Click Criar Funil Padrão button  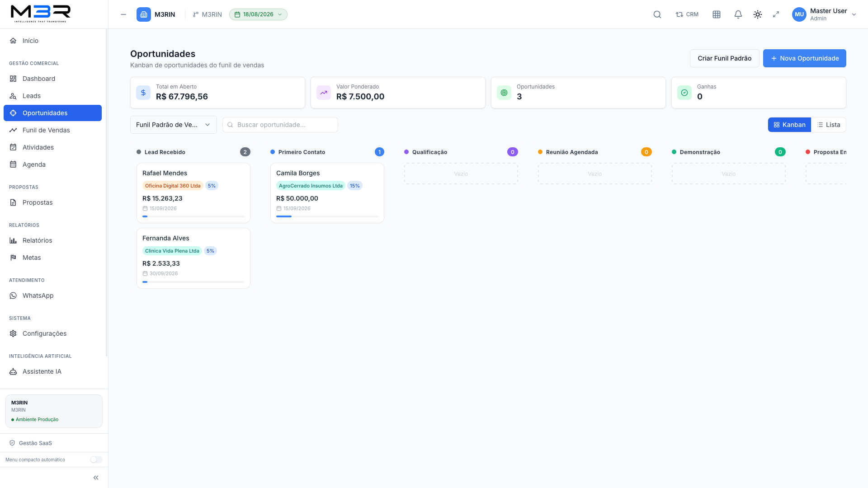pyautogui.click(x=725, y=58)
